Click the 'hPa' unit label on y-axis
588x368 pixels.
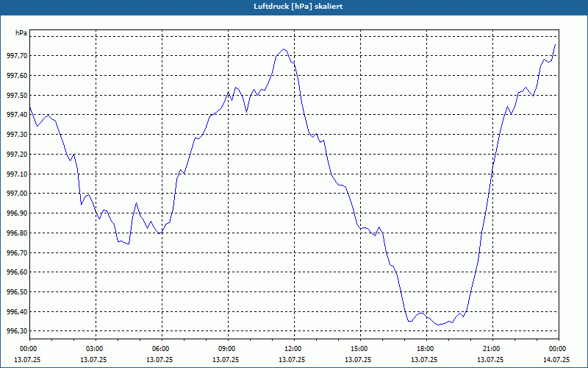click(21, 33)
